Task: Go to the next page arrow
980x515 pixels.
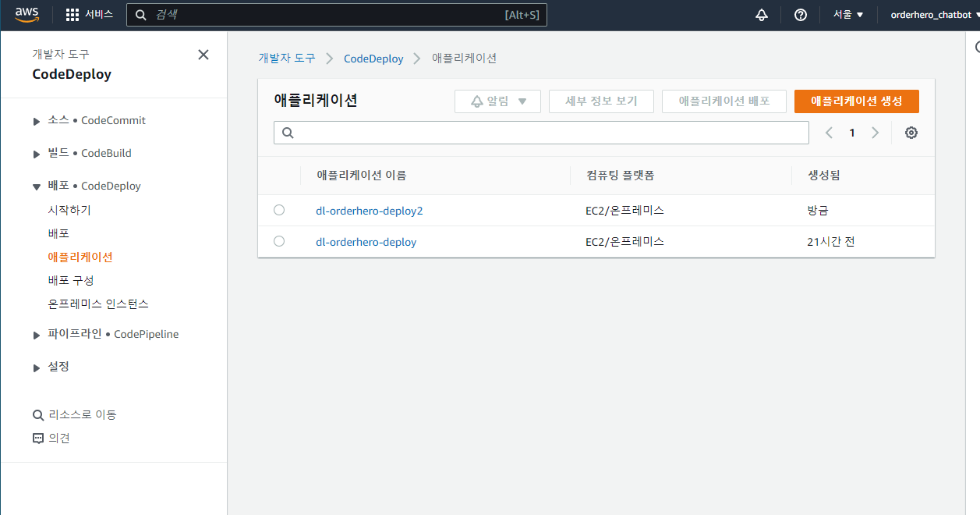Action: pyautogui.click(x=875, y=133)
